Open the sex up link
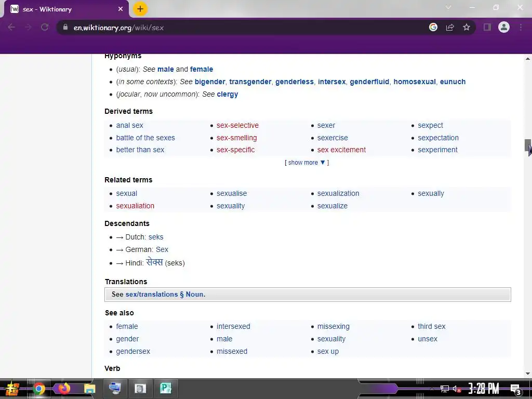 (328, 352)
